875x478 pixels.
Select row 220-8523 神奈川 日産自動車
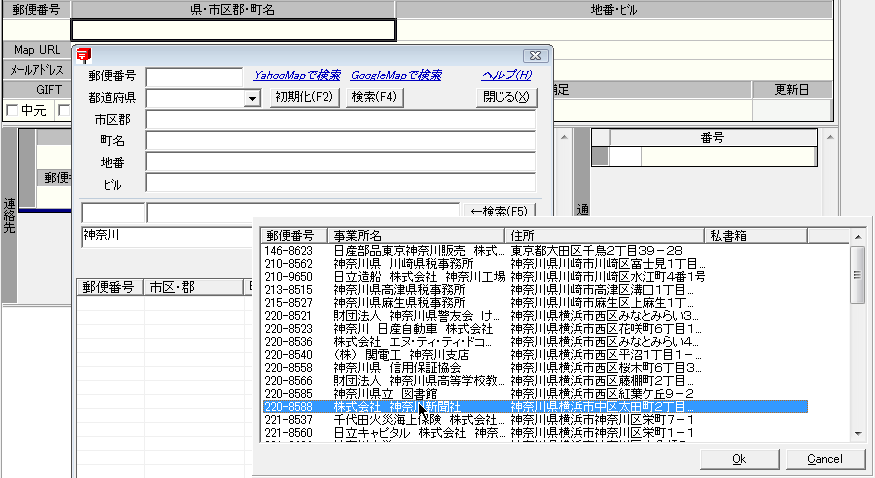(x=535, y=329)
